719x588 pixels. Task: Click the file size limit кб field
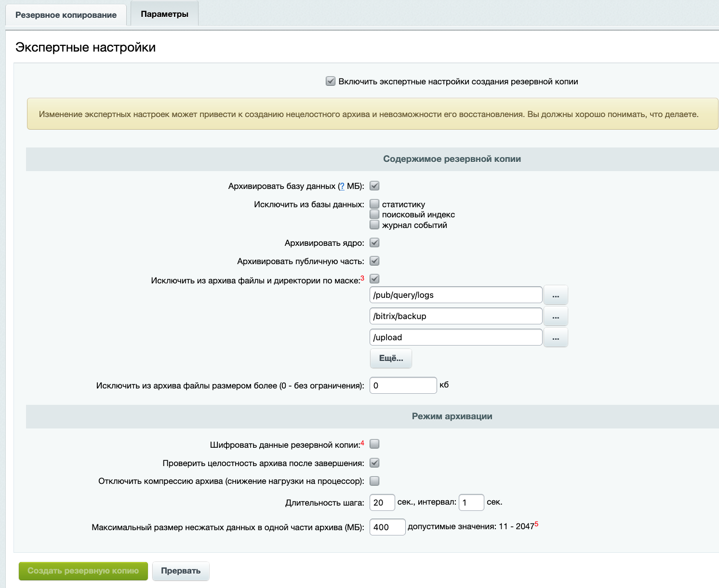click(x=403, y=386)
